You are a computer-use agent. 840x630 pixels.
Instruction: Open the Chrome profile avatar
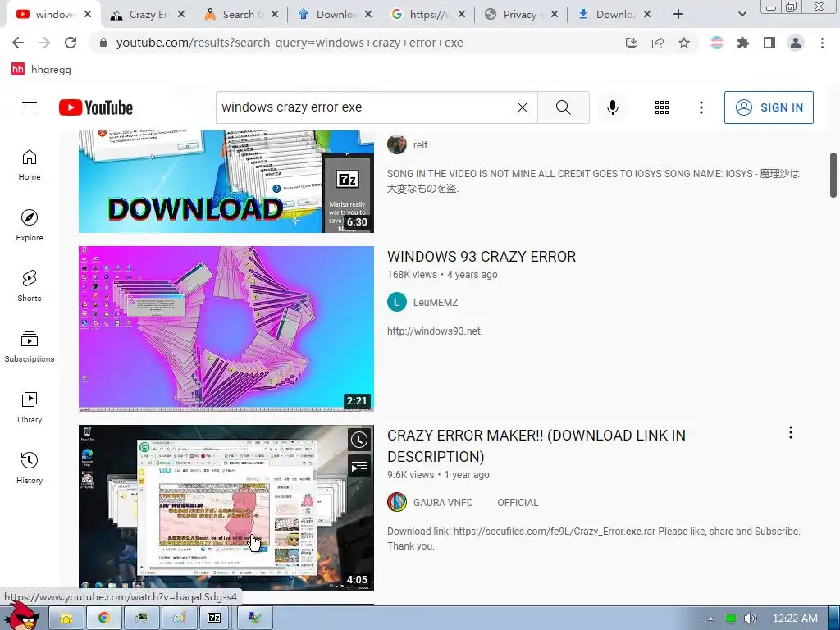796,43
